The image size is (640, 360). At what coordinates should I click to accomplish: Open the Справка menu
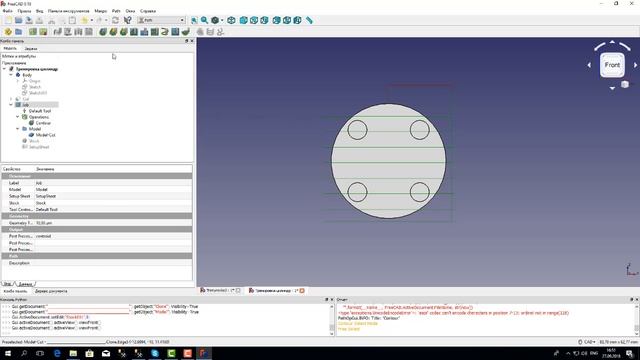click(x=148, y=11)
